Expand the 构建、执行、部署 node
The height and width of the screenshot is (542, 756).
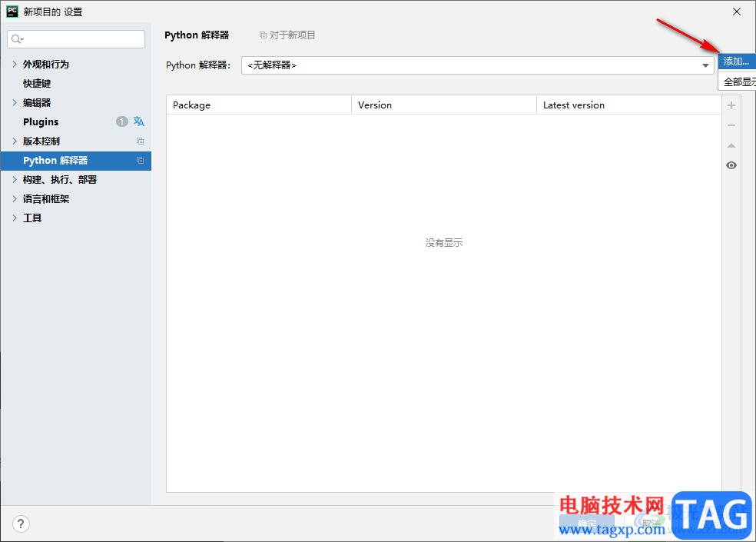point(15,180)
